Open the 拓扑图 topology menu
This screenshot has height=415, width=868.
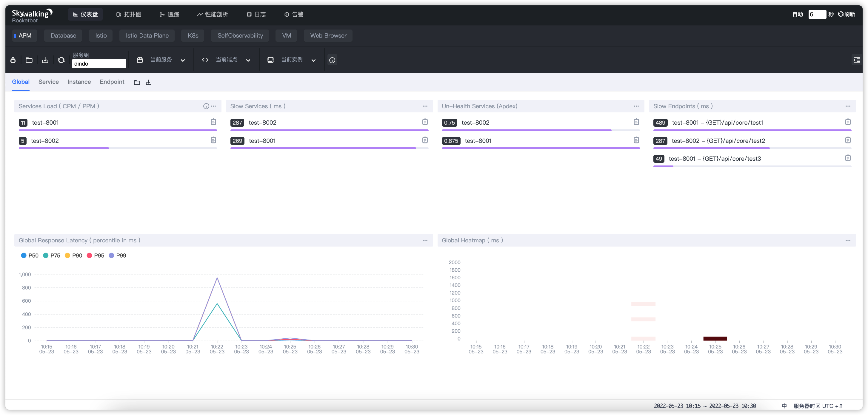[x=129, y=14]
